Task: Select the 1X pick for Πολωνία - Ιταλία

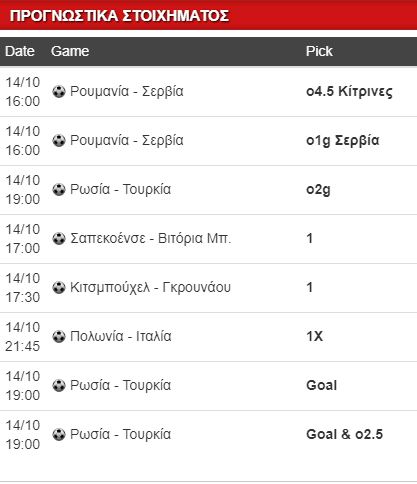Action: (315, 336)
